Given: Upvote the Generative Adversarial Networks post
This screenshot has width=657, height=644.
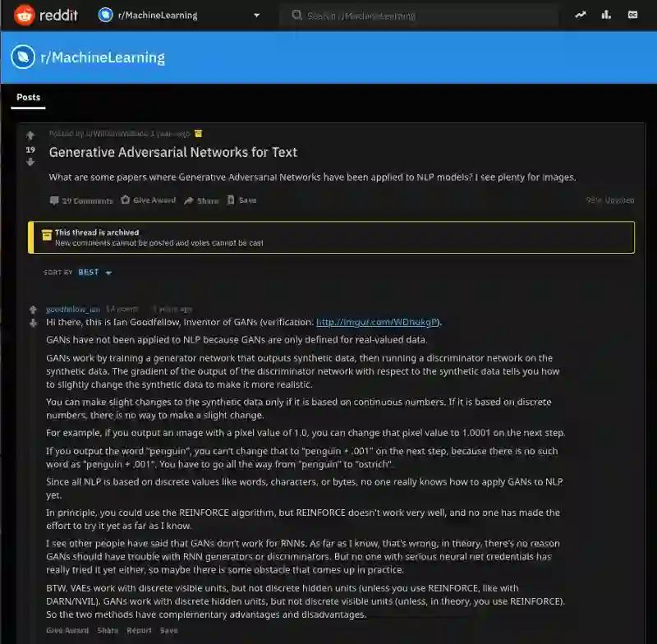Looking at the screenshot, I should pyautogui.click(x=30, y=136).
